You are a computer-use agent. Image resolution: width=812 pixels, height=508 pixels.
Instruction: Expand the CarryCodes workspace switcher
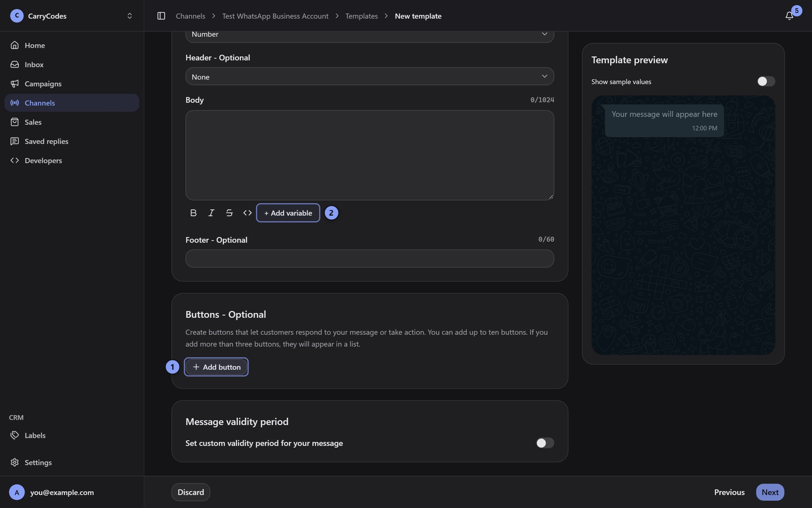click(x=129, y=16)
